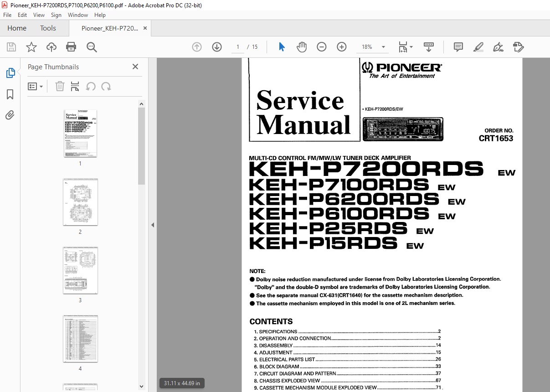Toggle the scrolling mode keyboard icon
Viewport: 550px width, 392px height.
(x=429, y=47)
